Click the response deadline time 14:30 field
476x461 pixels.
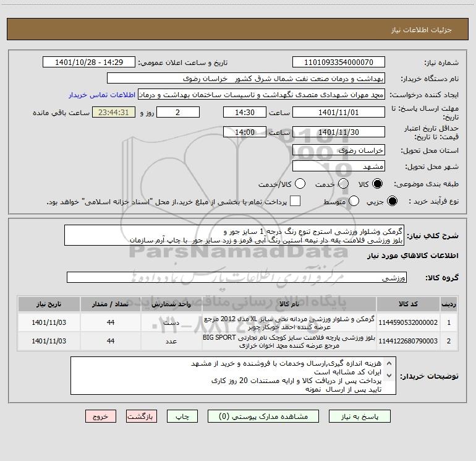coord(245,112)
